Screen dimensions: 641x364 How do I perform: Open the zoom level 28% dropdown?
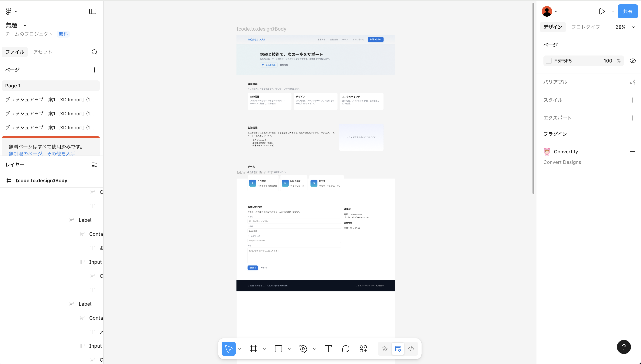click(x=625, y=27)
